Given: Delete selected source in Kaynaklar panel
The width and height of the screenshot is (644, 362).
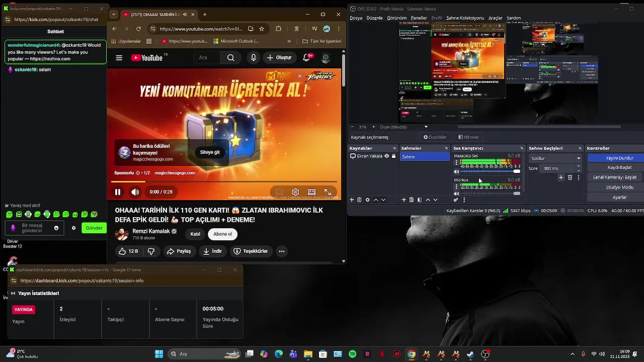Looking at the screenshot, I should point(359,200).
